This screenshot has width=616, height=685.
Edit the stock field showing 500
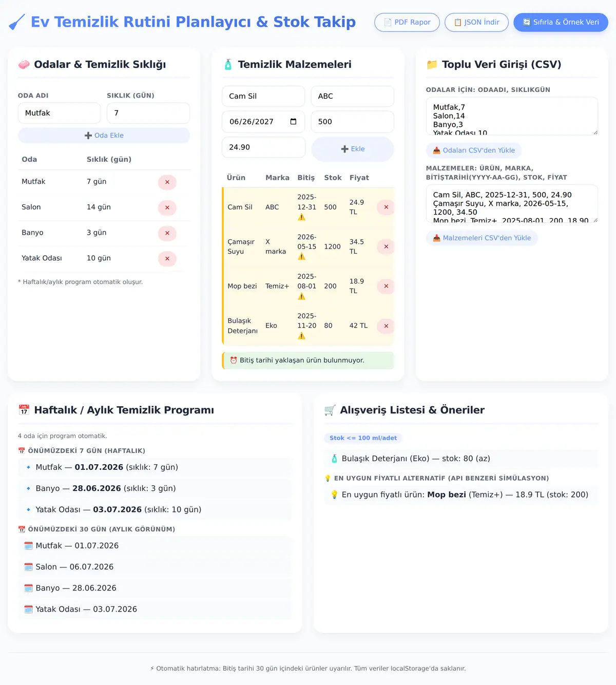(353, 122)
